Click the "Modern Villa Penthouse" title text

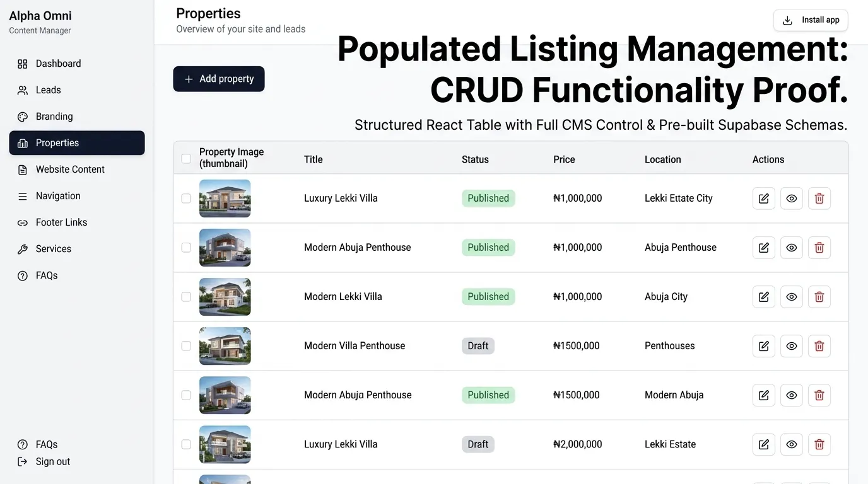(x=355, y=346)
